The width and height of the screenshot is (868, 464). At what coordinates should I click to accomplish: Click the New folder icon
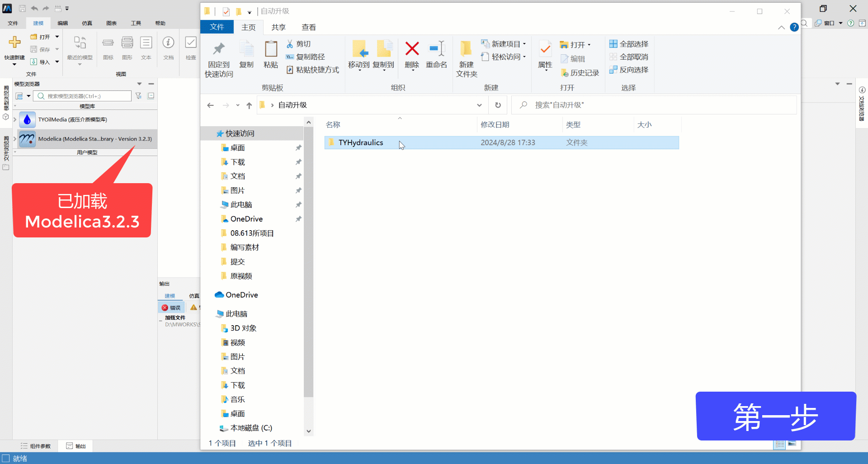tap(466, 49)
